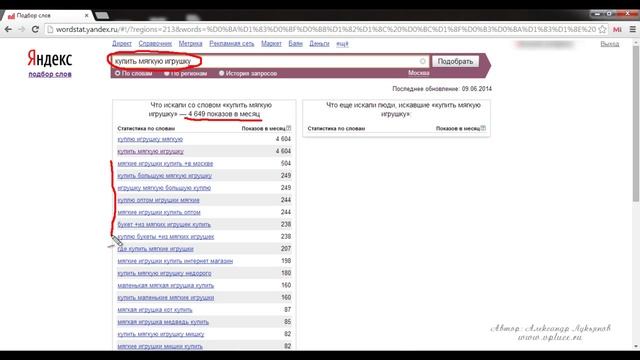
Task: Open the Chrome hamburger menu
Action: pos(633,29)
